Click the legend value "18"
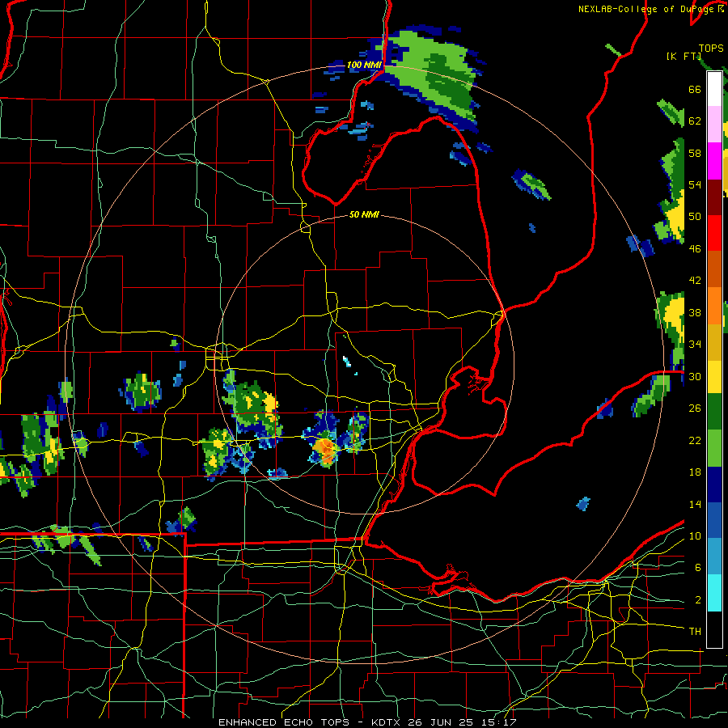 (695, 472)
